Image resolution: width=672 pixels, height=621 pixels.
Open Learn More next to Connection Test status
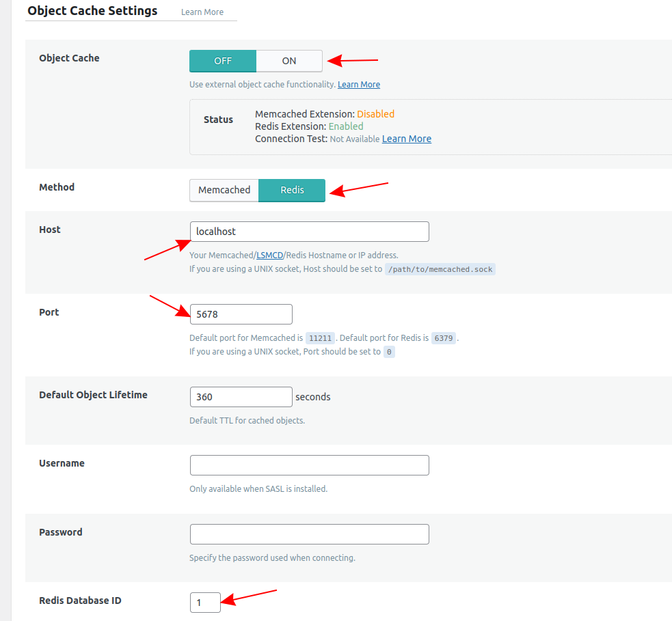tap(406, 139)
